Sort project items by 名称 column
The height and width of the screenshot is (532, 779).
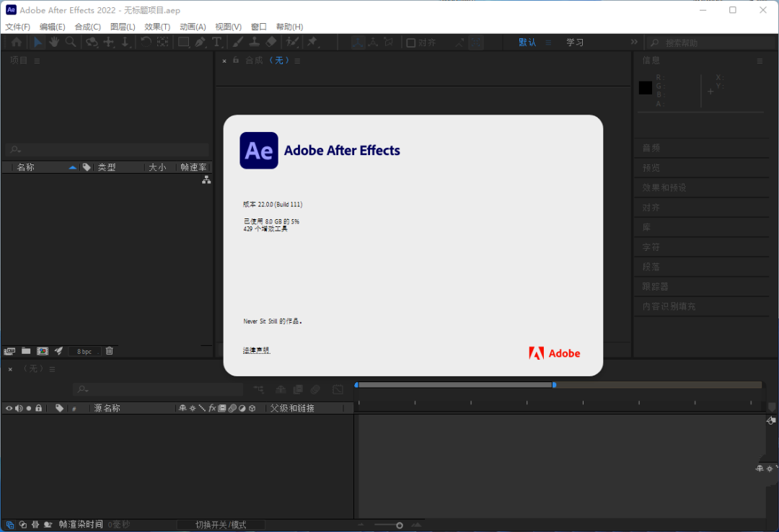[25, 167]
